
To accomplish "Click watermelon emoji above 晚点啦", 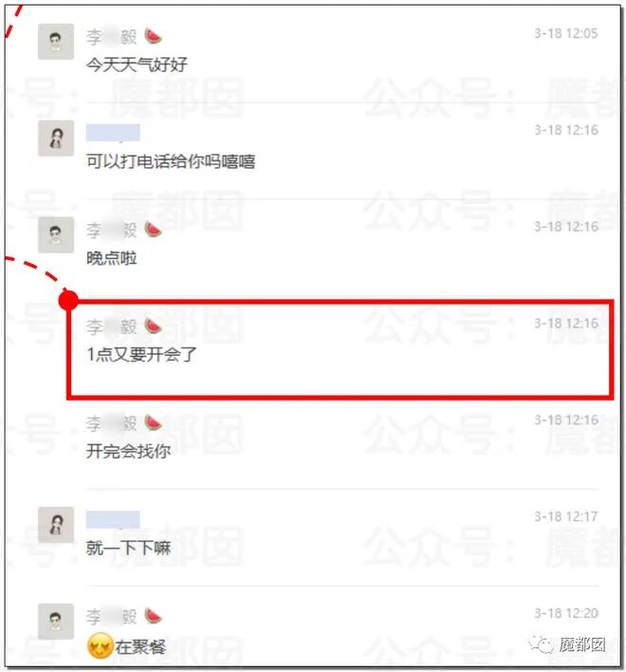I will (x=153, y=230).
